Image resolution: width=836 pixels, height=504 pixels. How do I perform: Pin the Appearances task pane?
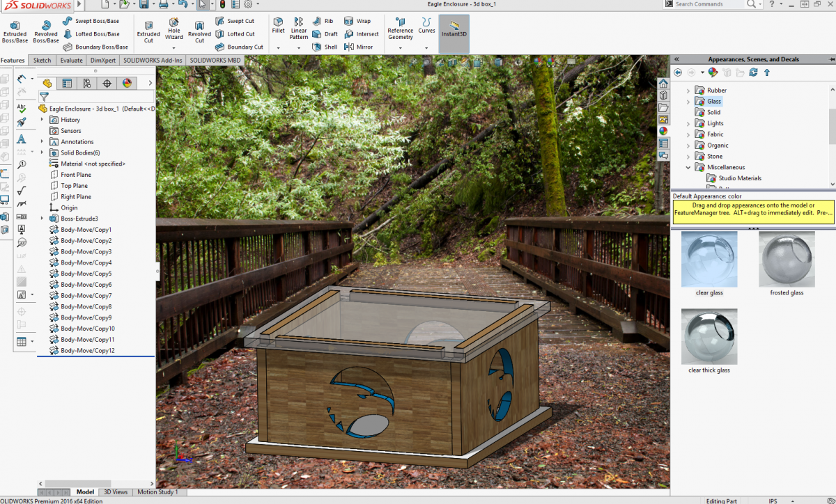831,59
